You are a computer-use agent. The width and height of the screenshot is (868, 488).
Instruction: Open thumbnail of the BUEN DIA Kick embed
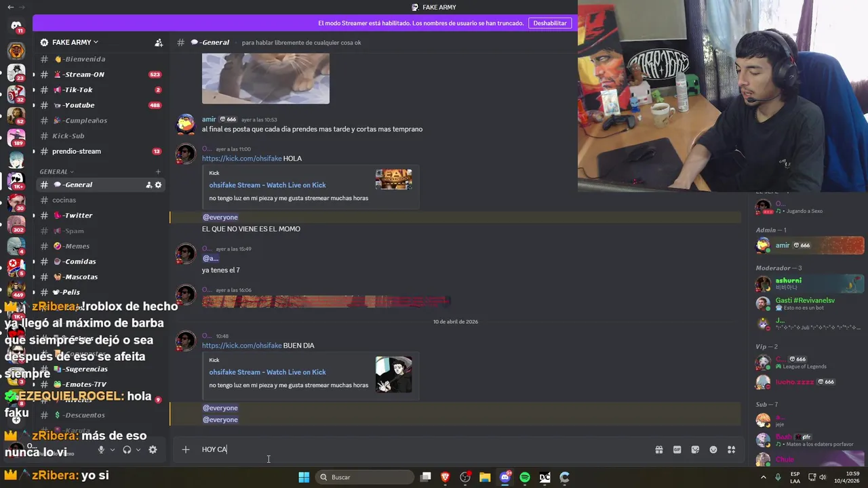coord(394,374)
